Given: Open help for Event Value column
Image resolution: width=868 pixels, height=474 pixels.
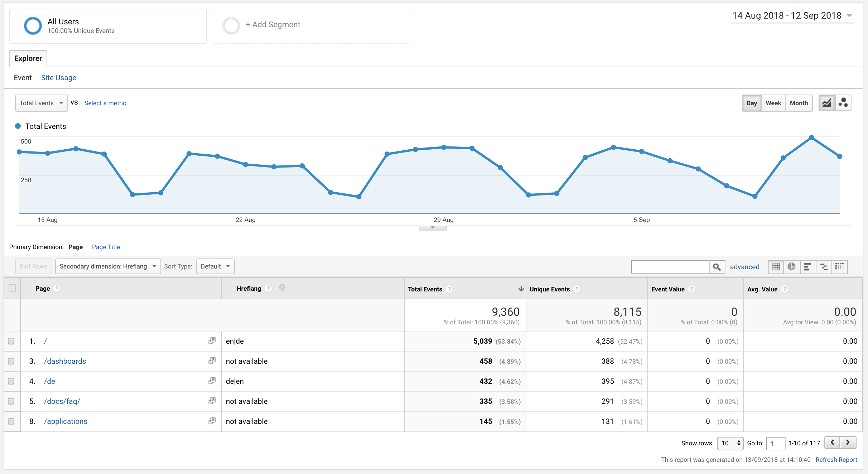Looking at the screenshot, I should point(691,289).
